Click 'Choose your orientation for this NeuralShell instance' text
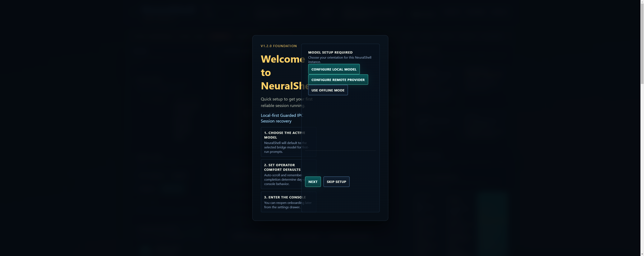This screenshot has height=256, width=644. click(340, 60)
